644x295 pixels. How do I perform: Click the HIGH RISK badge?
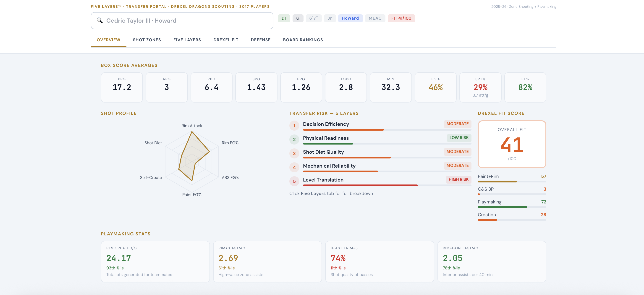click(458, 179)
